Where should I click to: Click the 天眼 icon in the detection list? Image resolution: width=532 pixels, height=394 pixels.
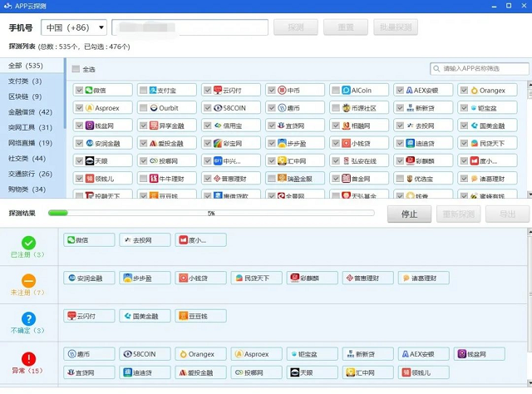click(x=89, y=161)
